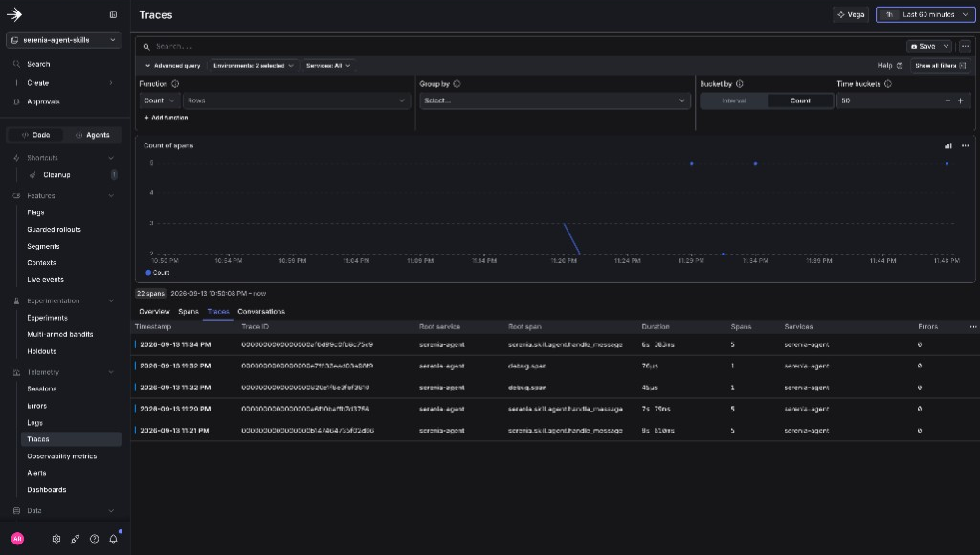Collapse the Experimentation section
Viewport: 980px width, 555px height.
click(x=111, y=300)
